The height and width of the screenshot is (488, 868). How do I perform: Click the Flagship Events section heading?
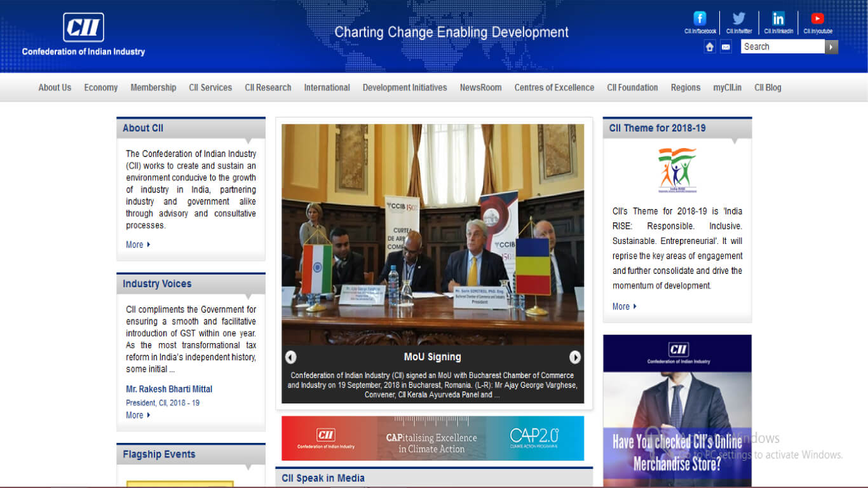click(159, 454)
